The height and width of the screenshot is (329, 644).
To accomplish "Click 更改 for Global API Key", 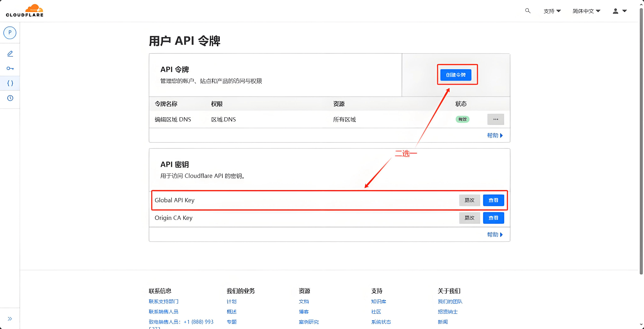I will coord(469,200).
